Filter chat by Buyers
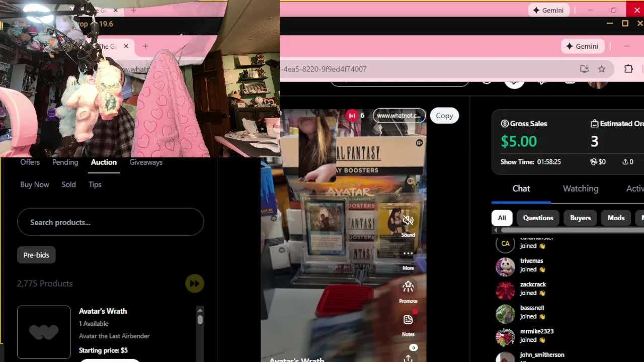Screen dimensions: 644x362 [x=580, y=218]
